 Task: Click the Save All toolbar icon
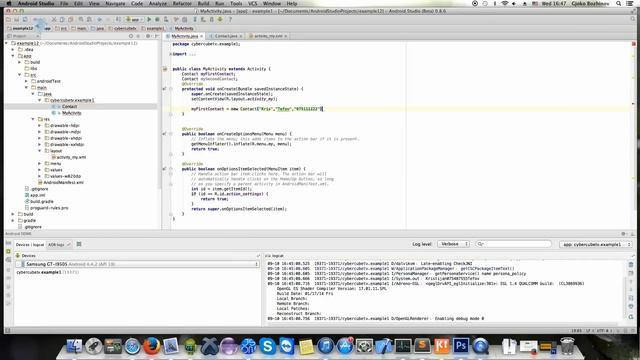[17, 19]
